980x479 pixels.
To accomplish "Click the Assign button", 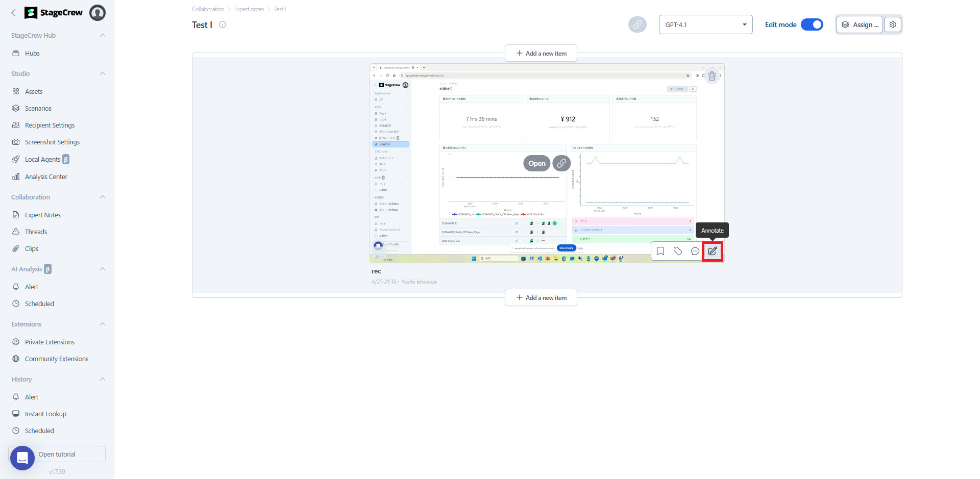I will tap(860, 24).
